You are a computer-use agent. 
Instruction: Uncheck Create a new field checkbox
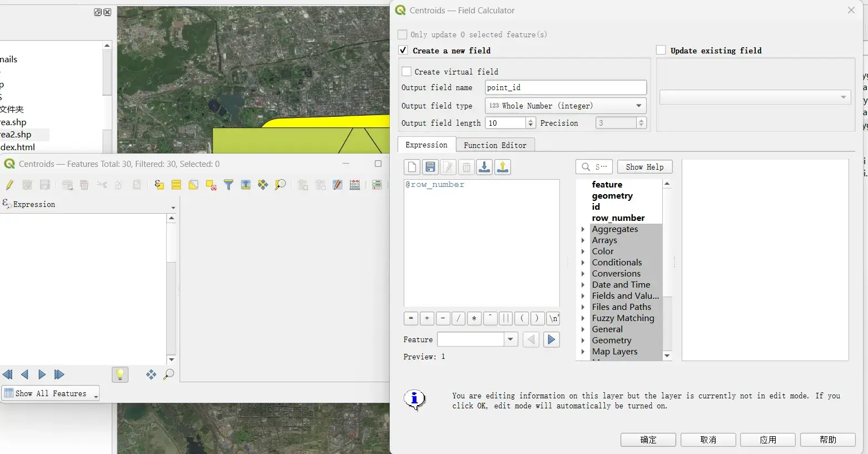(403, 50)
